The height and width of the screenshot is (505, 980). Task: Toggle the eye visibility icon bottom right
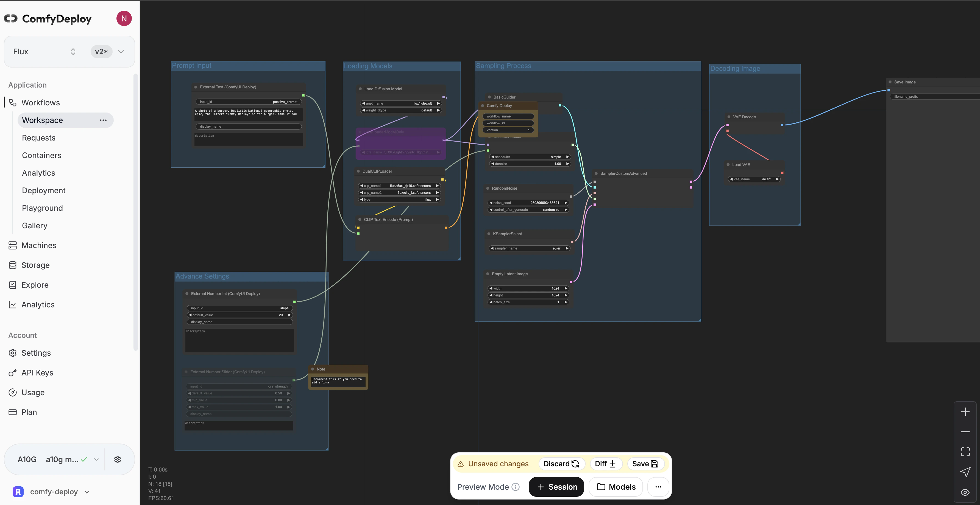point(965,492)
